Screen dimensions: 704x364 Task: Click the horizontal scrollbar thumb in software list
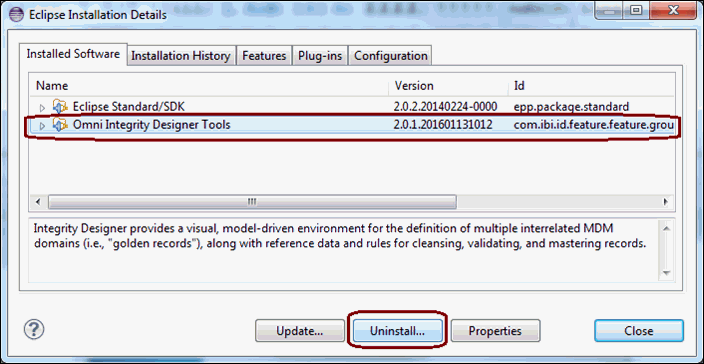pyautogui.click(x=252, y=202)
